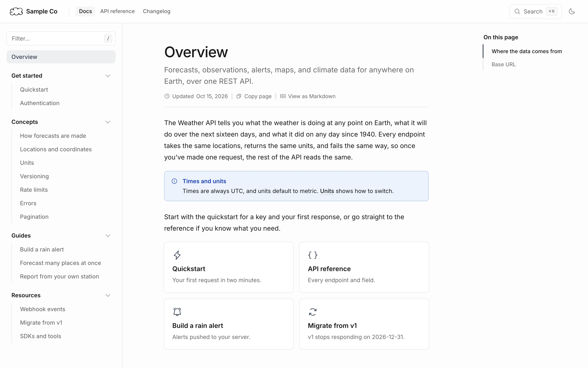
Task: Click the Updated Oct 15, 2026 date text
Action: tap(200, 96)
